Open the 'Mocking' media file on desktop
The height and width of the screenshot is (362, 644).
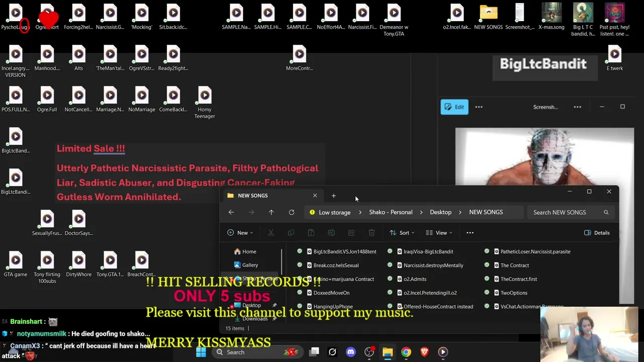pyautogui.click(x=141, y=17)
